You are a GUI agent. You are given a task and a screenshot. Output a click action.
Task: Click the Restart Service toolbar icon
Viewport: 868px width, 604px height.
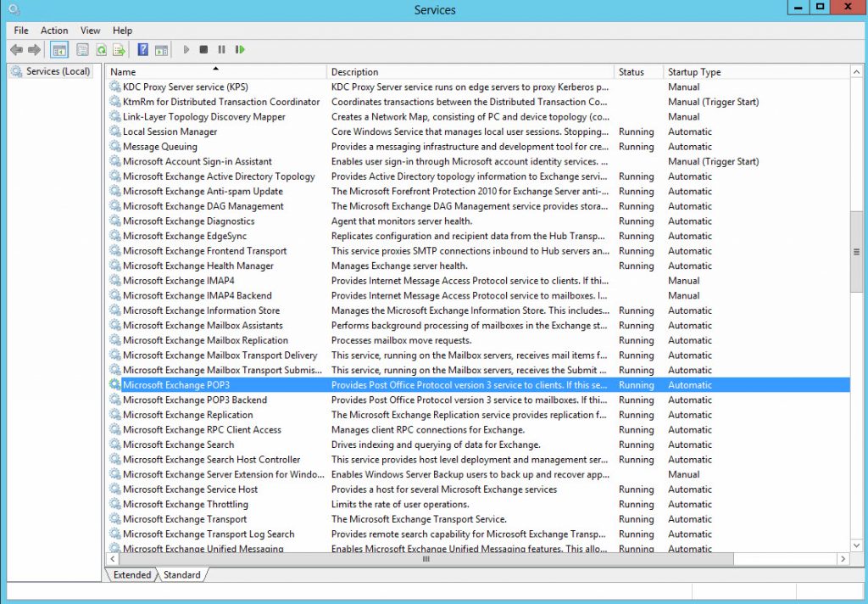point(240,50)
